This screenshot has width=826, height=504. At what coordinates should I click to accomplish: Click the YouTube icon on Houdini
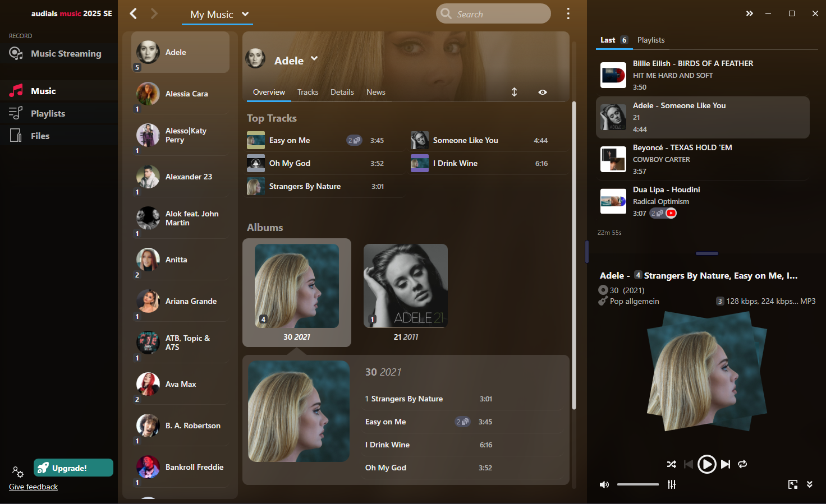coord(671,213)
